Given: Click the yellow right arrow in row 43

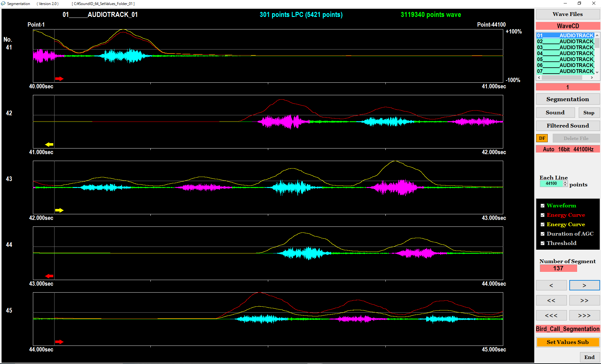Looking at the screenshot, I should (x=59, y=210).
